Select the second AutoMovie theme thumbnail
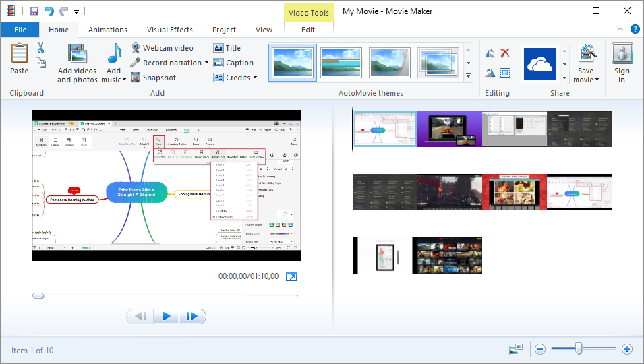The image size is (644, 364). pyautogui.click(x=341, y=63)
